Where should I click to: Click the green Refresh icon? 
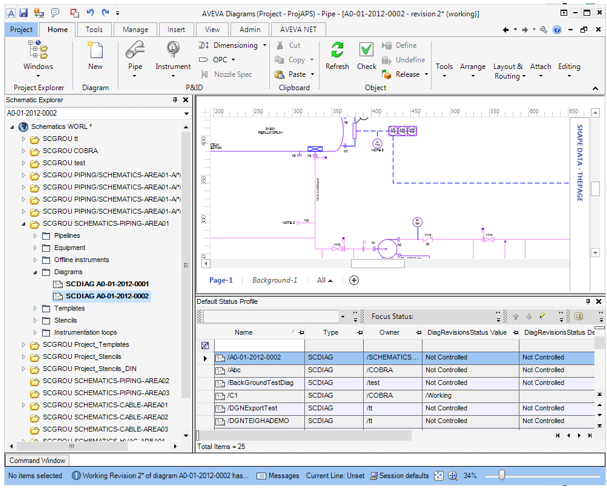tap(337, 50)
